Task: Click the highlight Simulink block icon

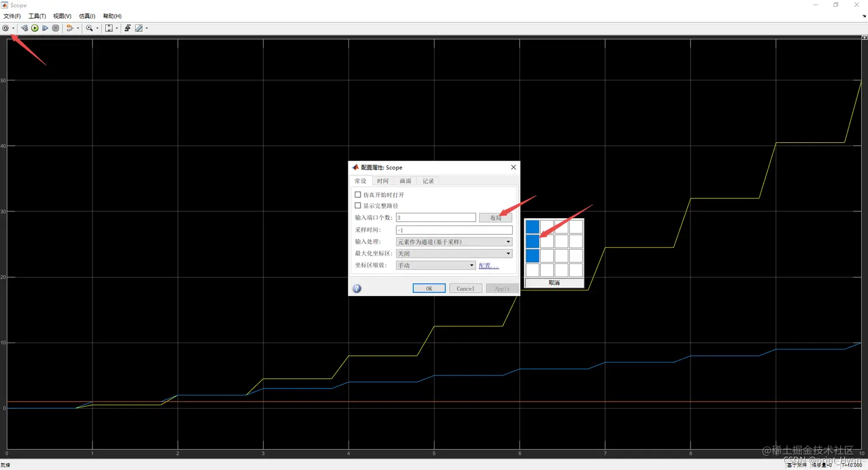Action: click(70, 28)
